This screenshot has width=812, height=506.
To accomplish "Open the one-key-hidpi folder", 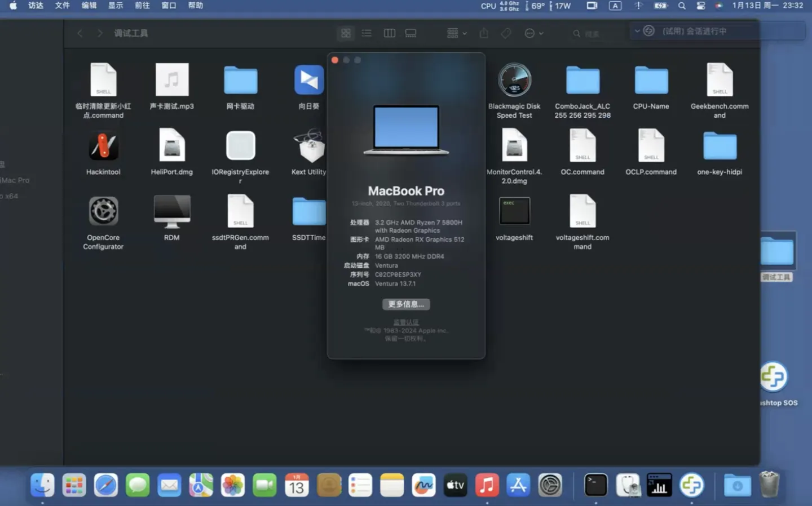I will 720,147.
